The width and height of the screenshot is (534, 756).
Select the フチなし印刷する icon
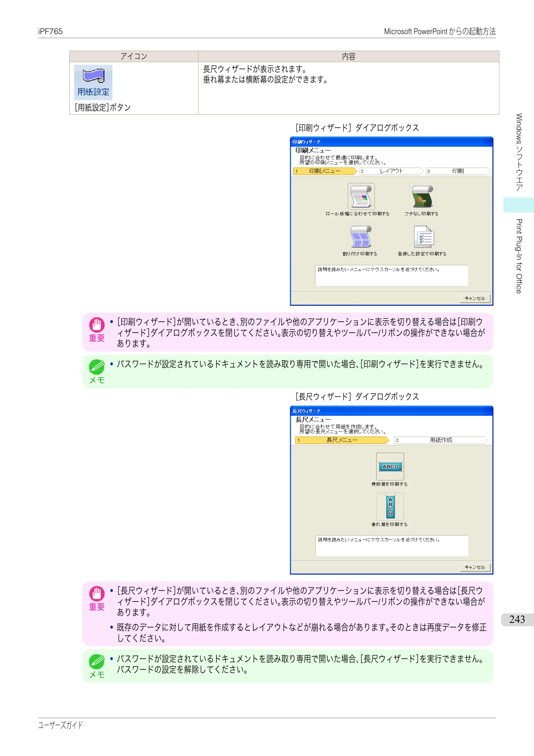pyautogui.click(x=422, y=197)
